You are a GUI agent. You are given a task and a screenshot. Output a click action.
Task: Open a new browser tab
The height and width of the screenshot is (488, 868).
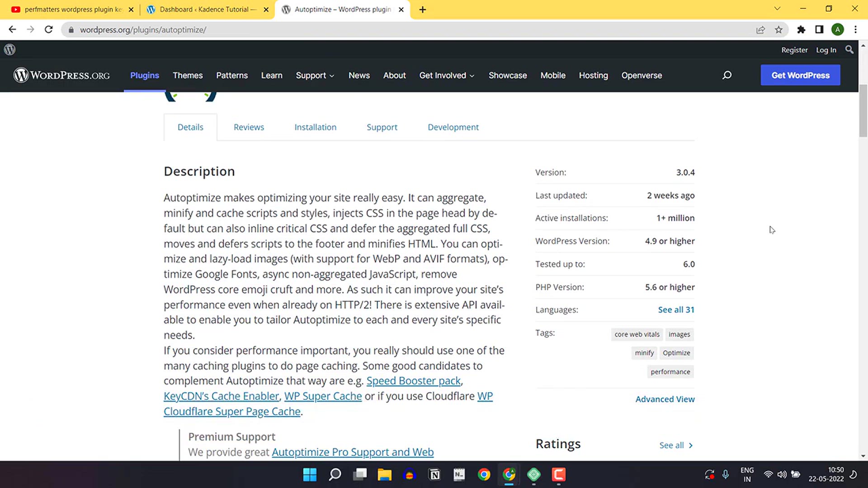click(x=423, y=9)
